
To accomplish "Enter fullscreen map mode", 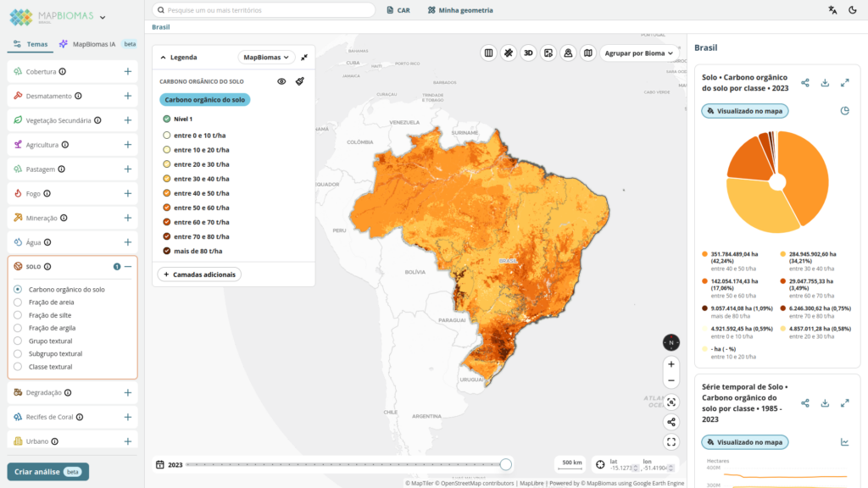I will pos(671,441).
